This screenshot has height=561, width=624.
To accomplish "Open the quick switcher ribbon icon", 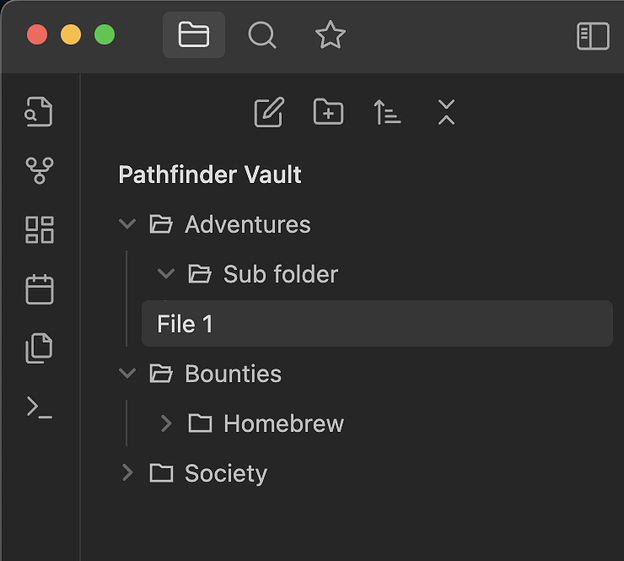I will 39,112.
